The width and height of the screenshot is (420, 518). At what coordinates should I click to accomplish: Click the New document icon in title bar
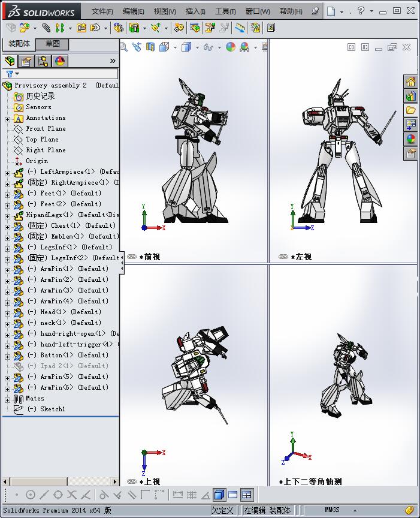point(331,11)
